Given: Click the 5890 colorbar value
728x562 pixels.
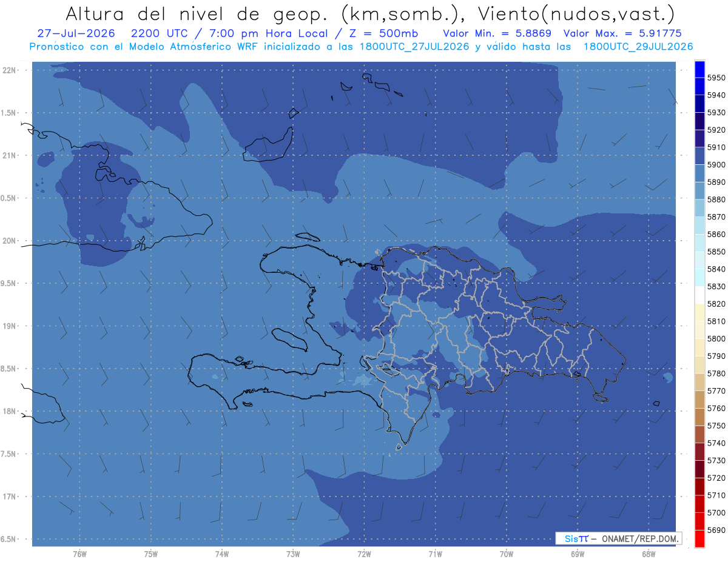Looking at the screenshot, I should tap(716, 182).
